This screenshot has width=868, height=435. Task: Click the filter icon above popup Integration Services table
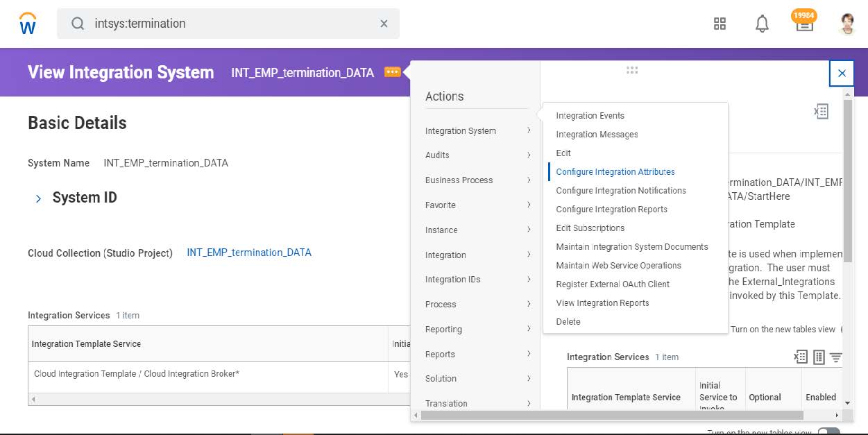tap(836, 357)
